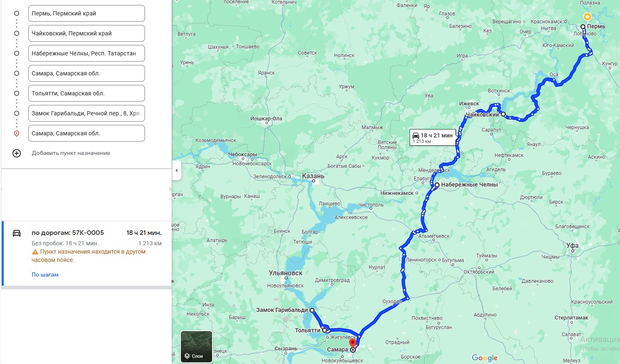Edit the Пермь, Пермский край field

[87, 13]
